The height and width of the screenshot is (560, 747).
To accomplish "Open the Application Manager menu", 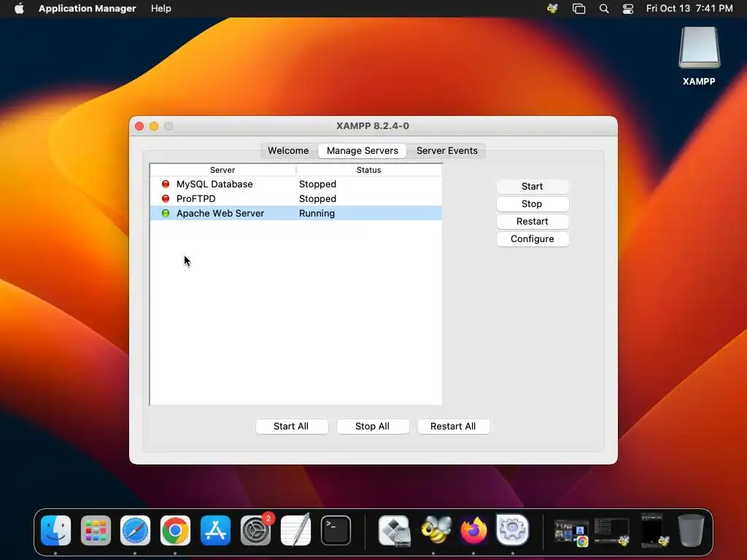I will [x=88, y=8].
